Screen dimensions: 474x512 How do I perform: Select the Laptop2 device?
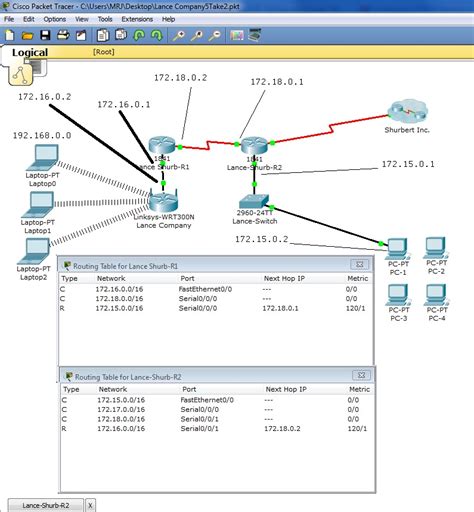[34, 251]
